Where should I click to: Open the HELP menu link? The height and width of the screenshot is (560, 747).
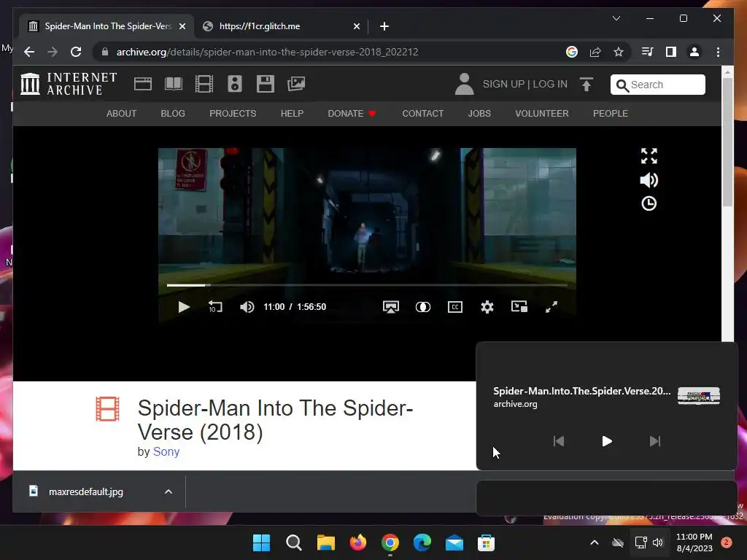[x=292, y=114]
